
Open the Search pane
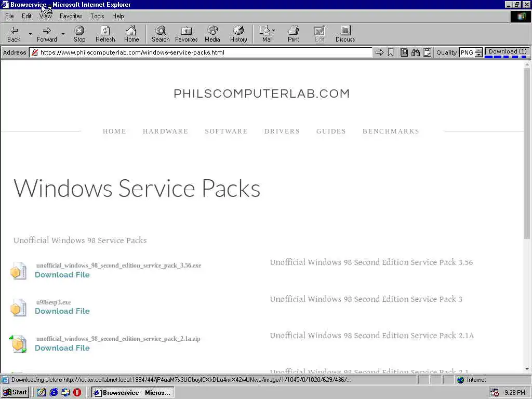(x=161, y=34)
